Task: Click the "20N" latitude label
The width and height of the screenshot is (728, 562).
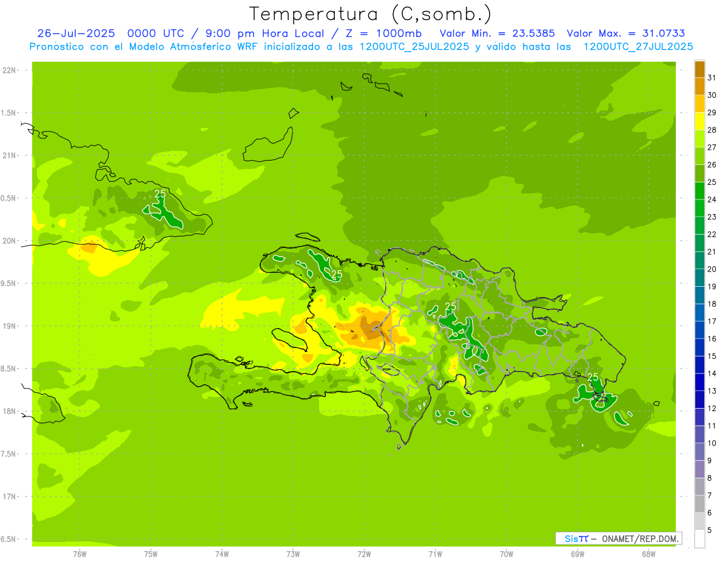Action: 9,241
